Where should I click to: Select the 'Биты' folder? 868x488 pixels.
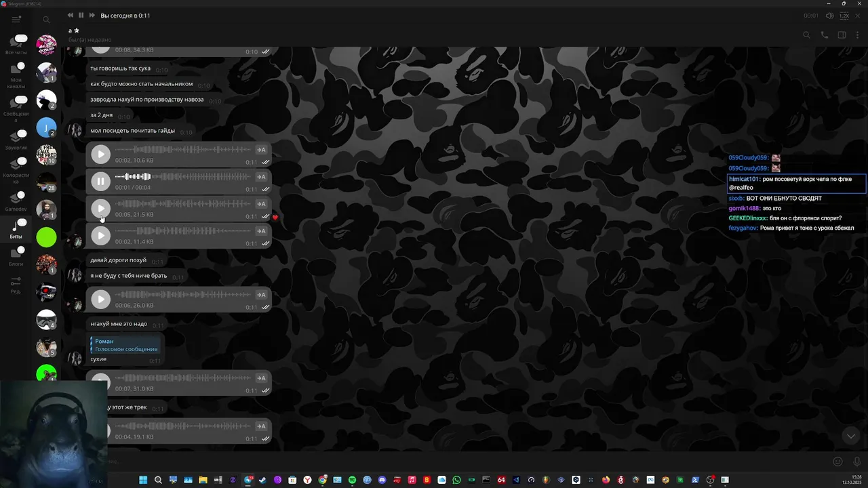tap(16, 229)
